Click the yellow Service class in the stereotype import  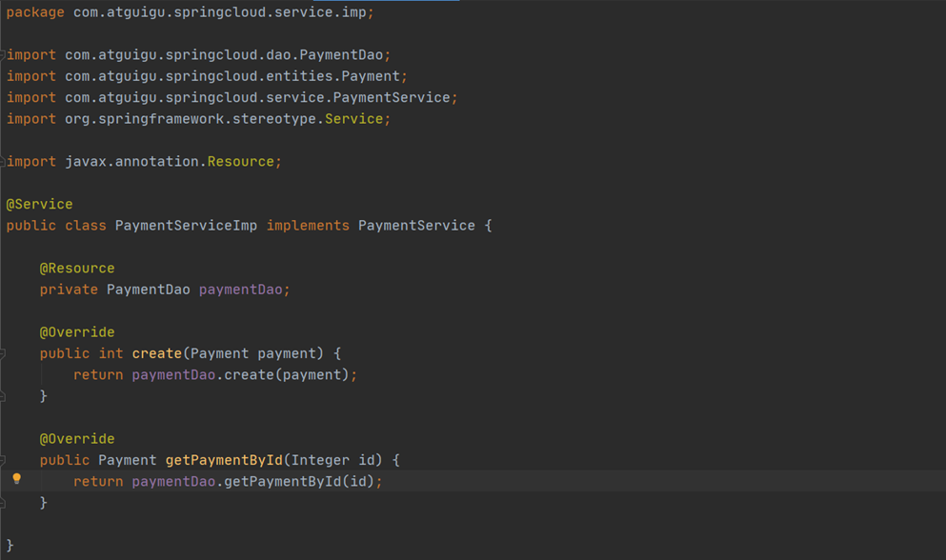coord(353,119)
